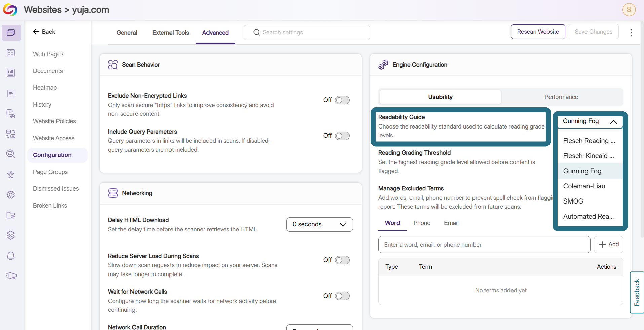Open the Feedback side tab

pyautogui.click(x=637, y=292)
